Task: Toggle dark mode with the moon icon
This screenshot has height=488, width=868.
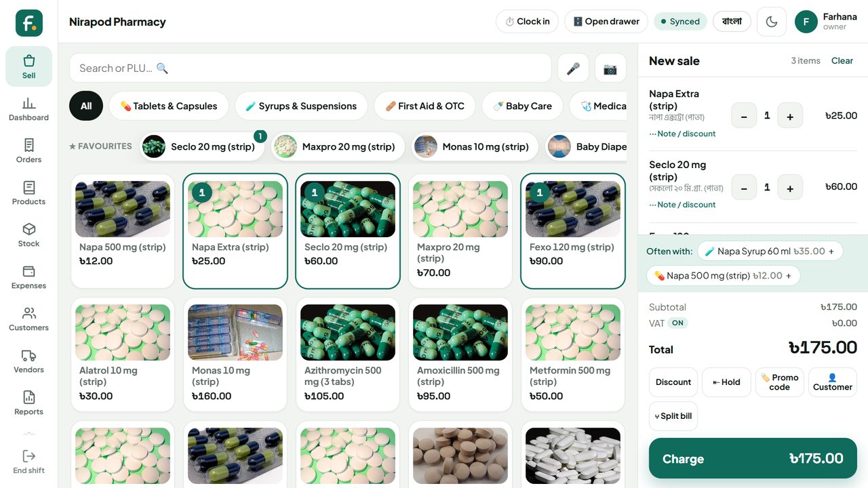Action: pos(771,22)
